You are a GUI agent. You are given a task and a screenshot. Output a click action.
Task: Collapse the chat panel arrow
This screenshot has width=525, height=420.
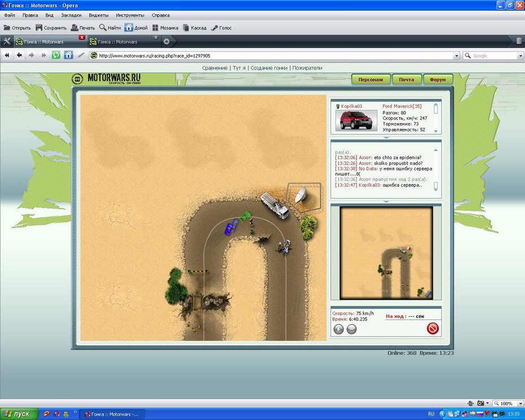pyautogui.click(x=386, y=202)
